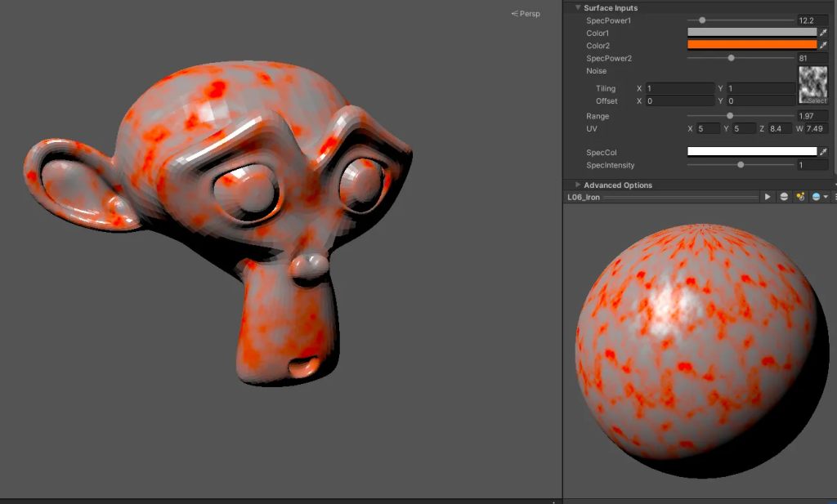Open the orange Color2 swatch
This screenshot has width=837, height=504.
(x=752, y=45)
